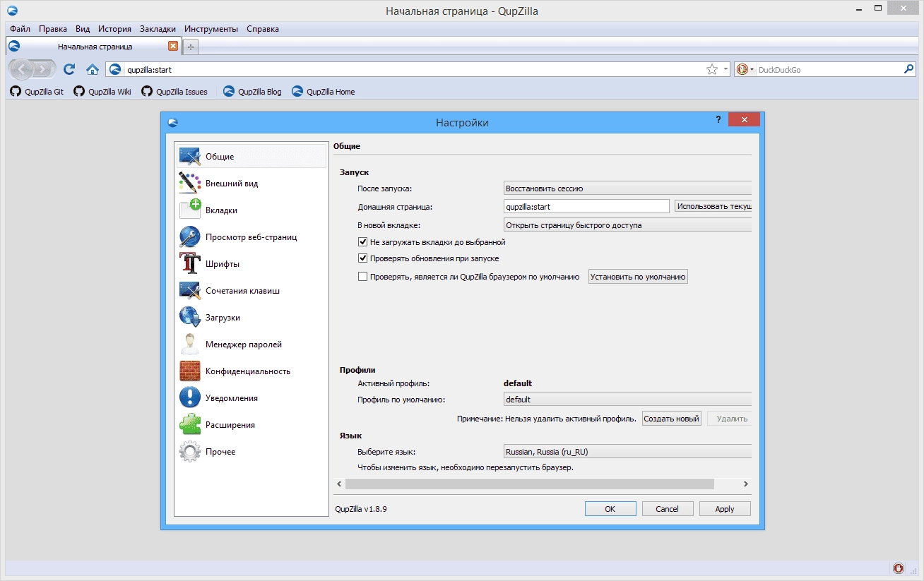Open the Справка menu
Image resolution: width=924 pixels, height=581 pixels.
[x=263, y=29]
